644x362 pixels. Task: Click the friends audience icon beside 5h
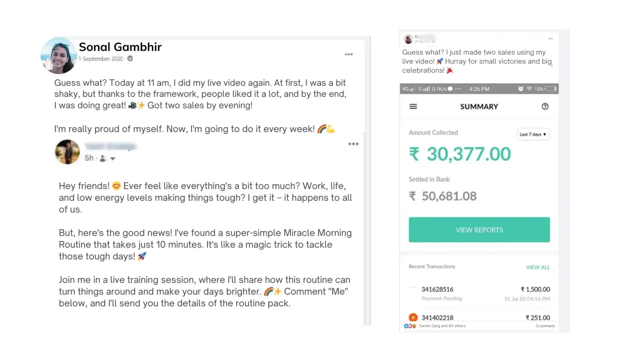[x=103, y=158]
